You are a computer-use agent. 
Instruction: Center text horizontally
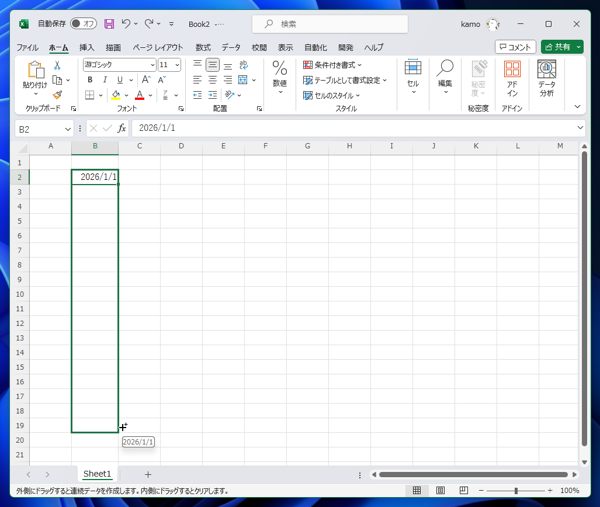tap(212, 80)
